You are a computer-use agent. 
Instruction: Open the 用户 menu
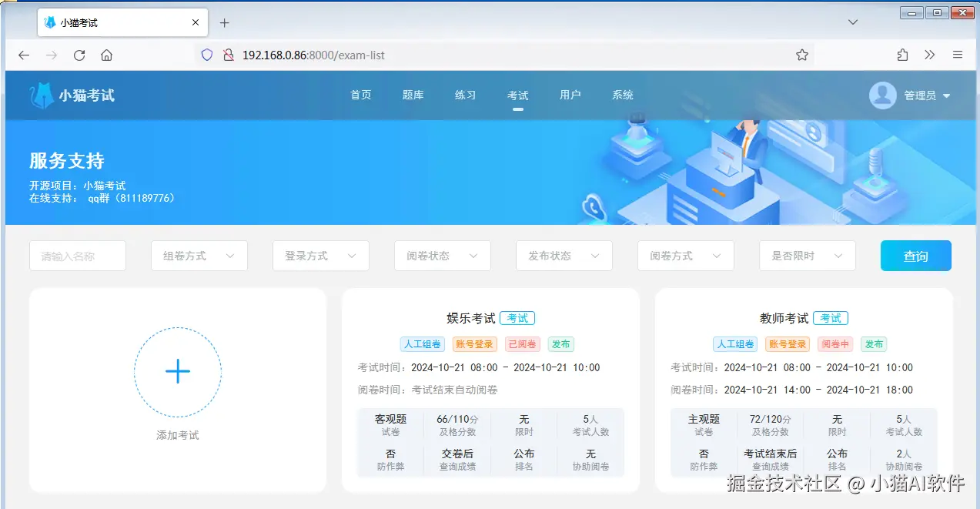coord(570,95)
